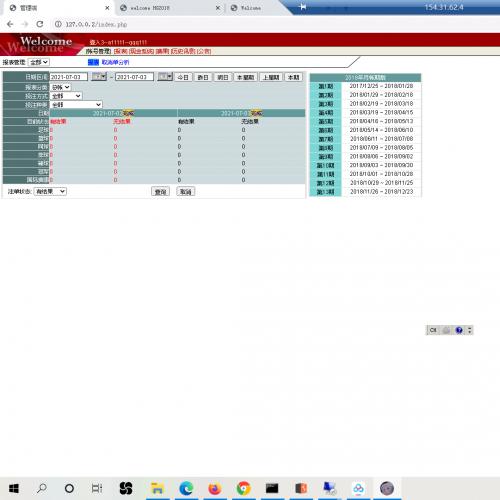Viewport: 500px width, 500px height.
Task: Click the start date input field
Action: (69, 77)
